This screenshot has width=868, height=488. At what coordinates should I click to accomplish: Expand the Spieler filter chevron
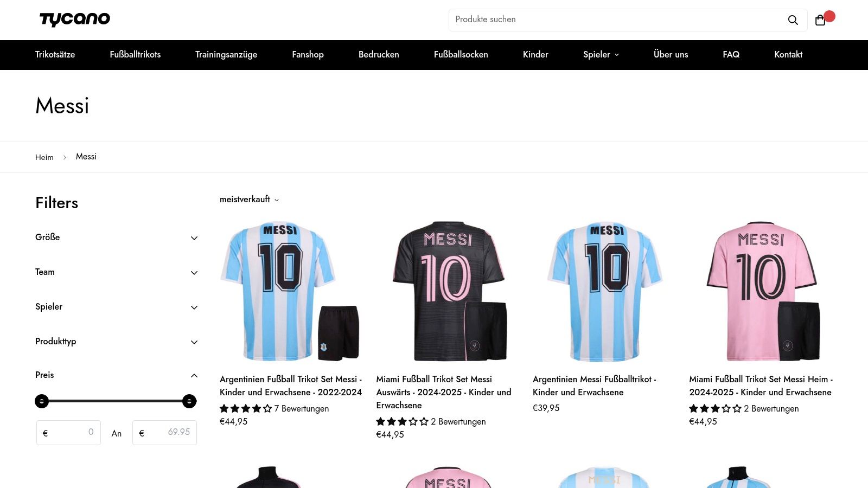click(194, 307)
